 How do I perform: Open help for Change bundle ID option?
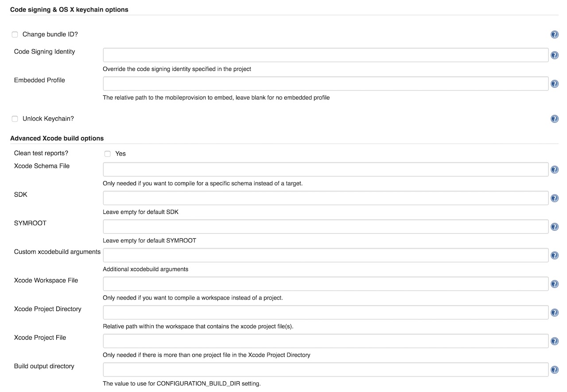click(x=554, y=35)
